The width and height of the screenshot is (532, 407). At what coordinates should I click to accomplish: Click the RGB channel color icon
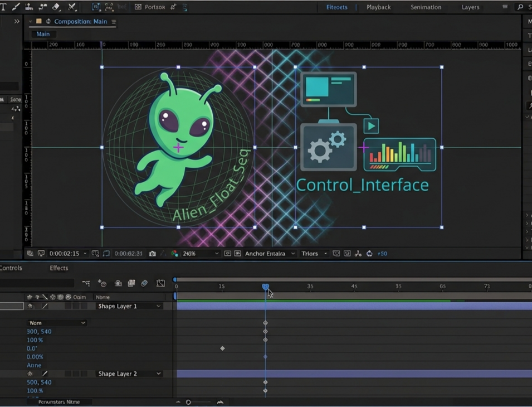[175, 254]
